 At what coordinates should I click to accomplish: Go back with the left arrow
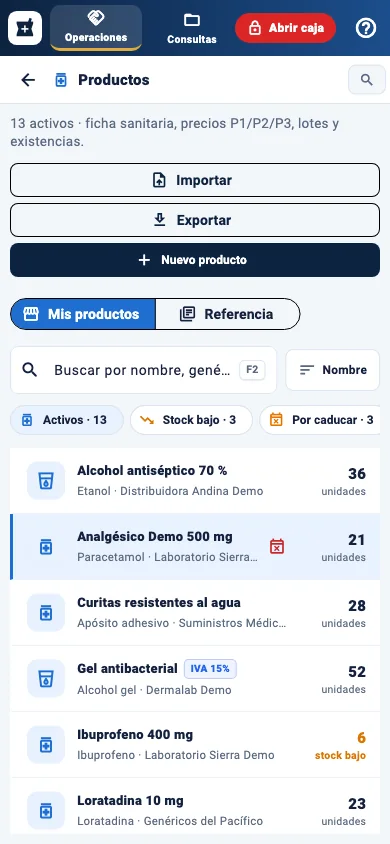coord(28,80)
